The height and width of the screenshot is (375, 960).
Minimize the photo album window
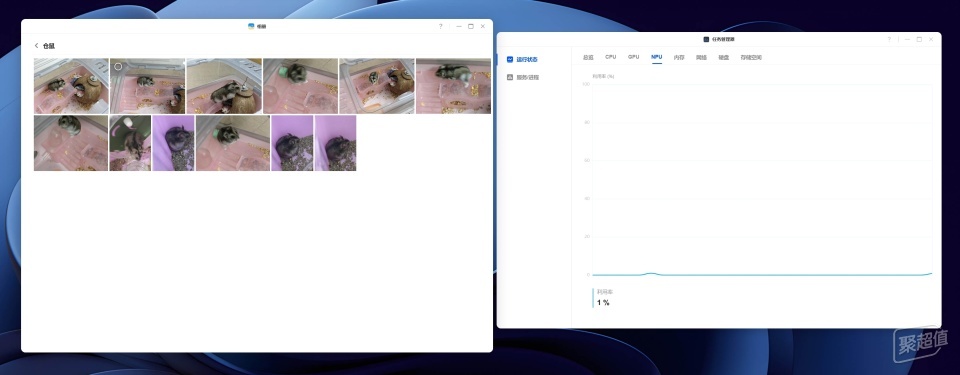click(x=459, y=26)
